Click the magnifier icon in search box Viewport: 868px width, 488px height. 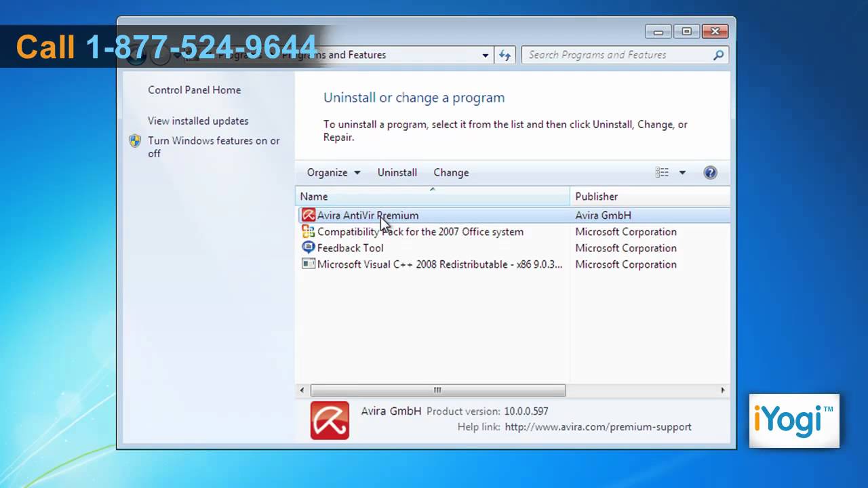pyautogui.click(x=719, y=55)
